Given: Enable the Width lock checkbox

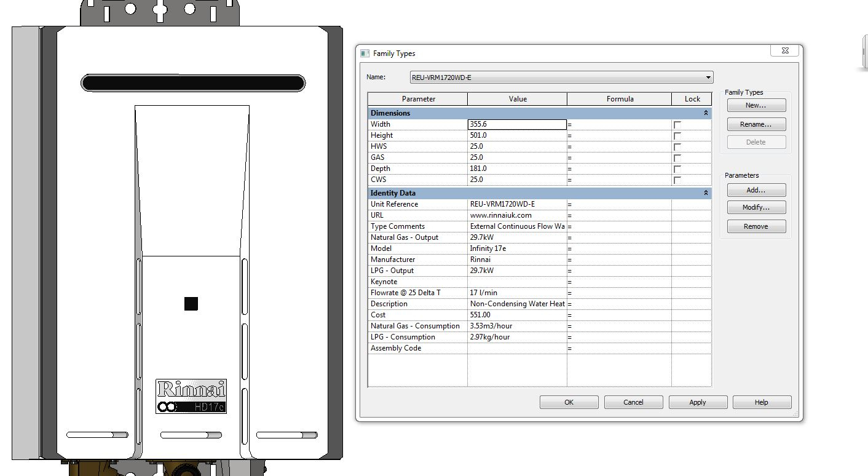Looking at the screenshot, I should pos(677,125).
